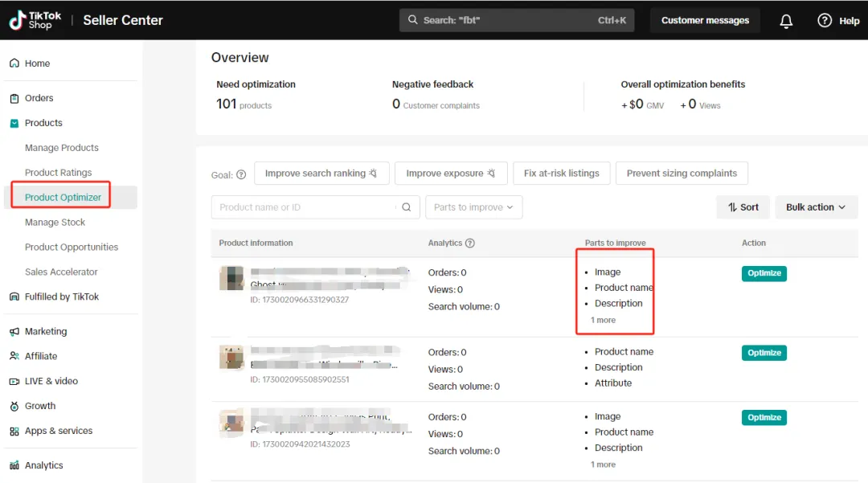Click the Analytics chart icon
The width and height of the screenshot is (868, 483).
pyautogui.click(x=14, y=465)
